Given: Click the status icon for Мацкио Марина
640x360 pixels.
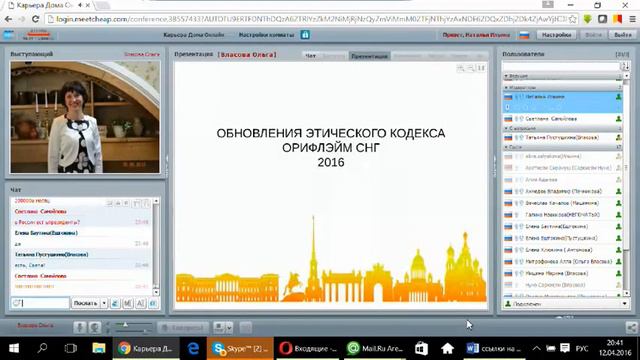Looking at the screenshot, I should pyautogui.click(x=618, y=273).
